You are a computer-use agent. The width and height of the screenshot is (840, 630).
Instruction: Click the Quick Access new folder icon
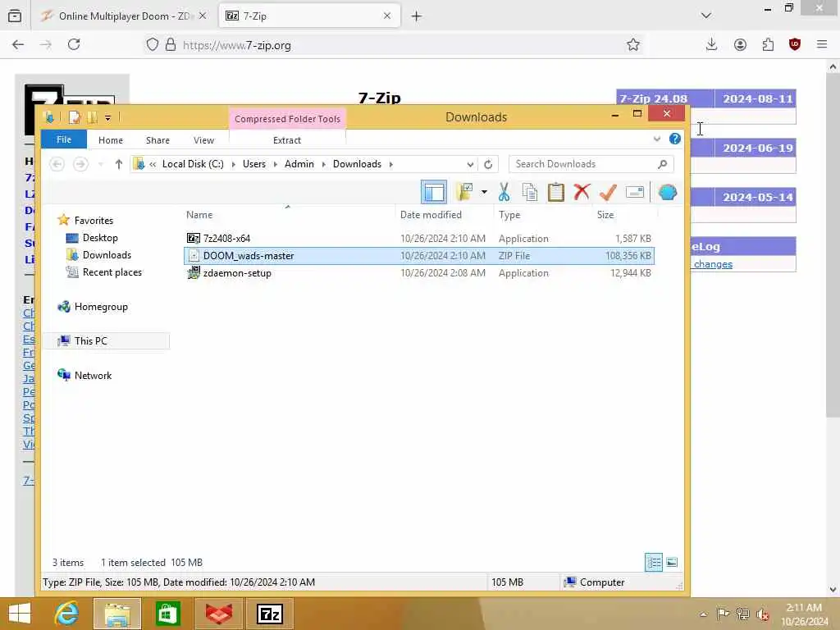pos(93,116)
